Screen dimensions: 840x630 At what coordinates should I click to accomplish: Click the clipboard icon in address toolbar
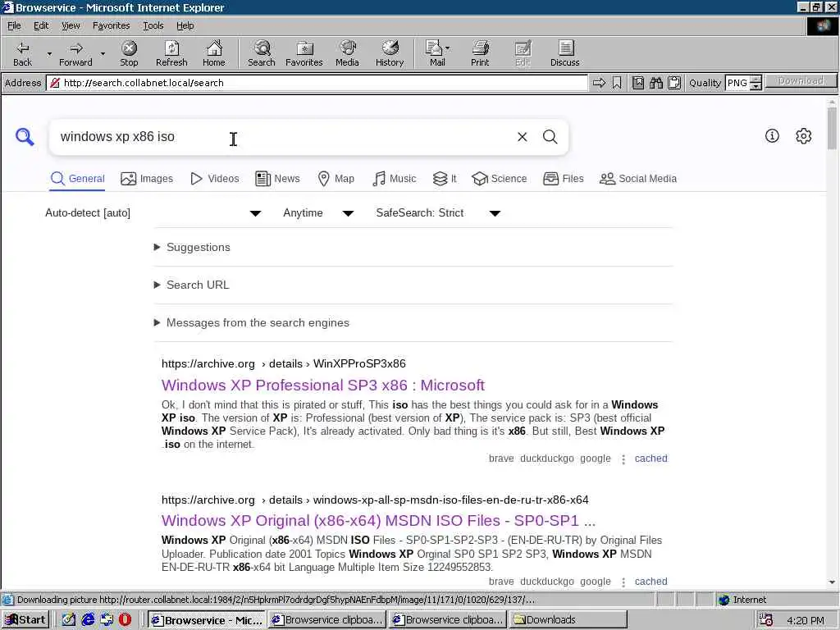coord(674,83)
